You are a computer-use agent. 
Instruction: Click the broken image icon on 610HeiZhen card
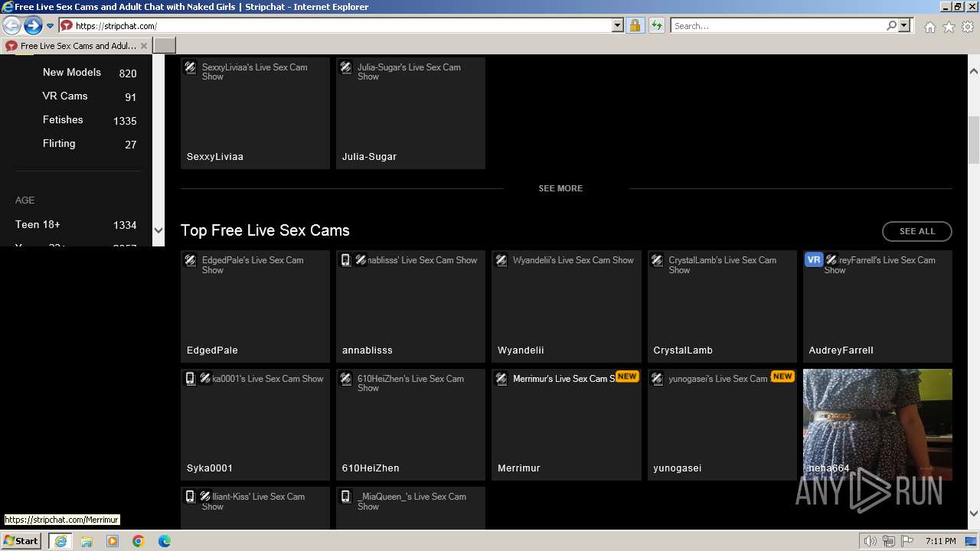[x=346, y=379]
